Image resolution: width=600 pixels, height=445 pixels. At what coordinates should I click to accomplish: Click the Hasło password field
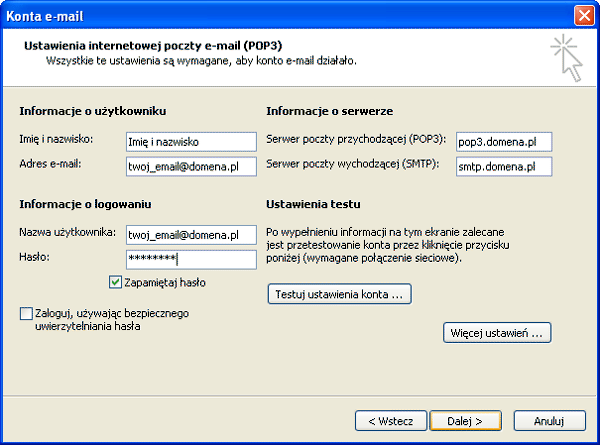[191, 259]
